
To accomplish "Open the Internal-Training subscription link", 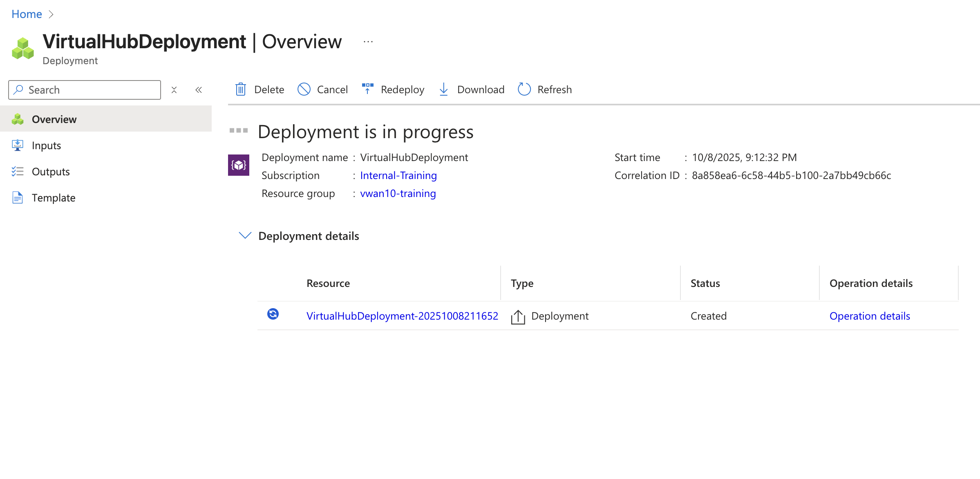I will [x=398, y=175].
